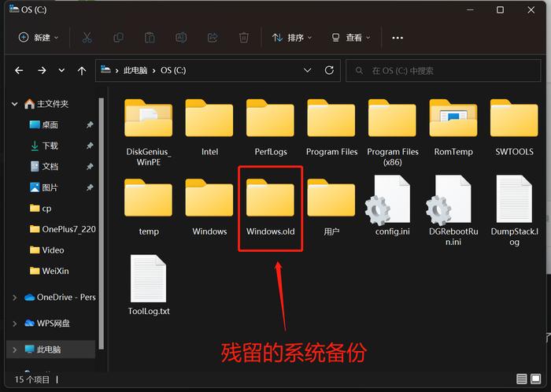Collapse the 主文件夹 section

(x=15, y=104)
